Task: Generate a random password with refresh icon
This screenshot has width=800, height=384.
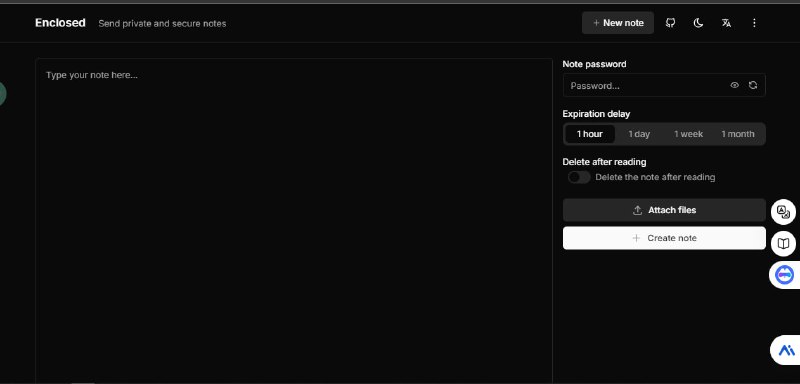Action: 753,86
